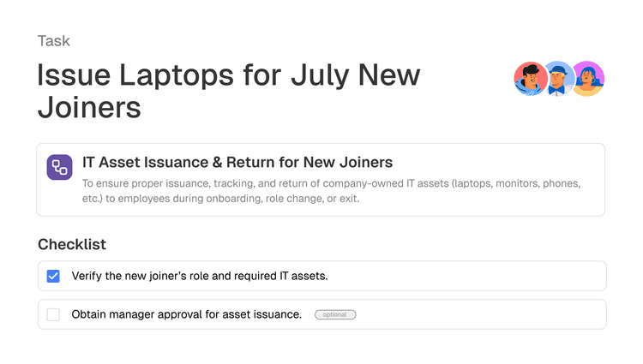Click the blue-haired assignee avatar on purple background
The width and height of the screenshot is (643, 364).
(x=587, y=80)
